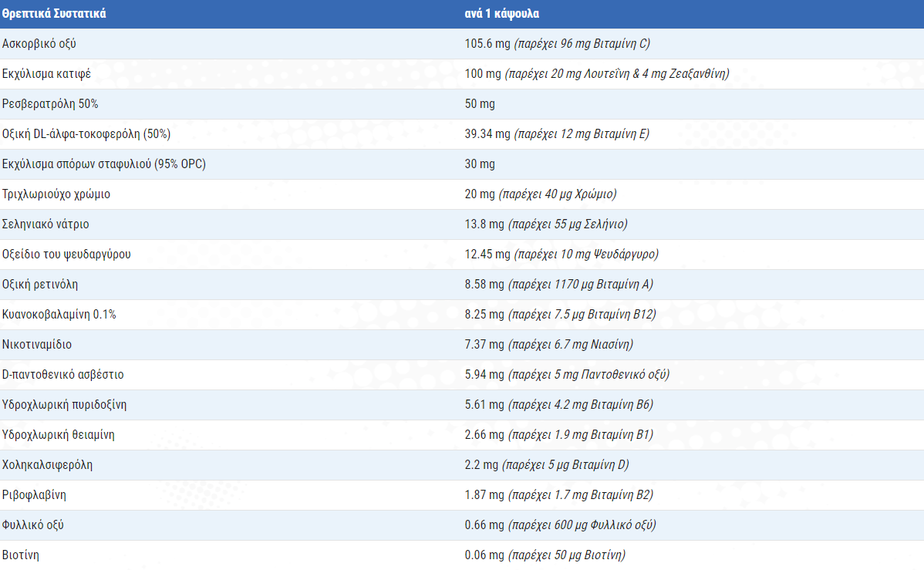This screenshot has height=570, width=924.
Task: Click the 0.66 mg Φυλλικό οξύ amount
Action: 560,524
